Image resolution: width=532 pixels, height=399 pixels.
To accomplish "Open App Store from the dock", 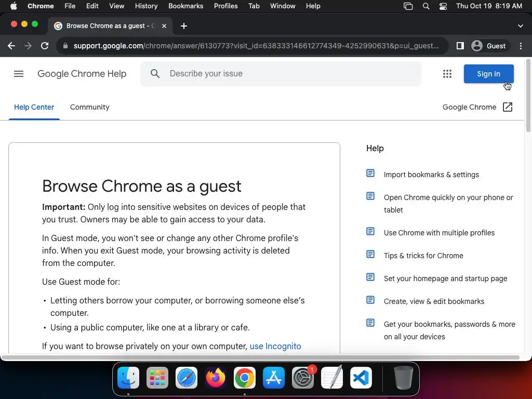I will tap(274, 378).
